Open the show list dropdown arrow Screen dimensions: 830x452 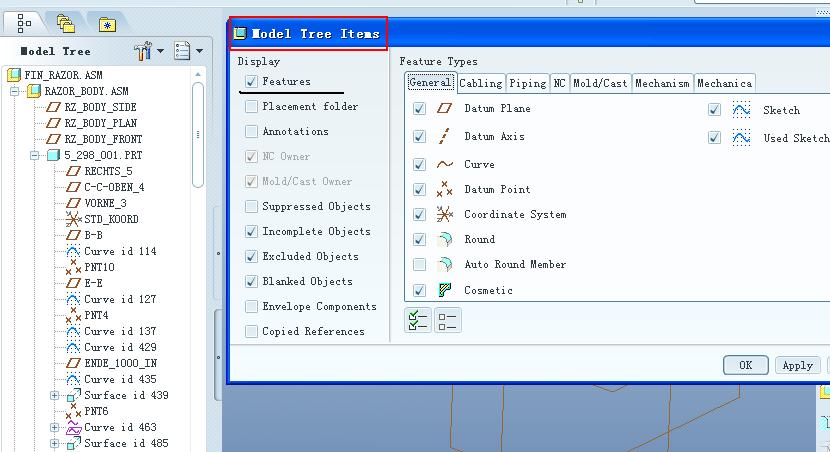[200, 51]
